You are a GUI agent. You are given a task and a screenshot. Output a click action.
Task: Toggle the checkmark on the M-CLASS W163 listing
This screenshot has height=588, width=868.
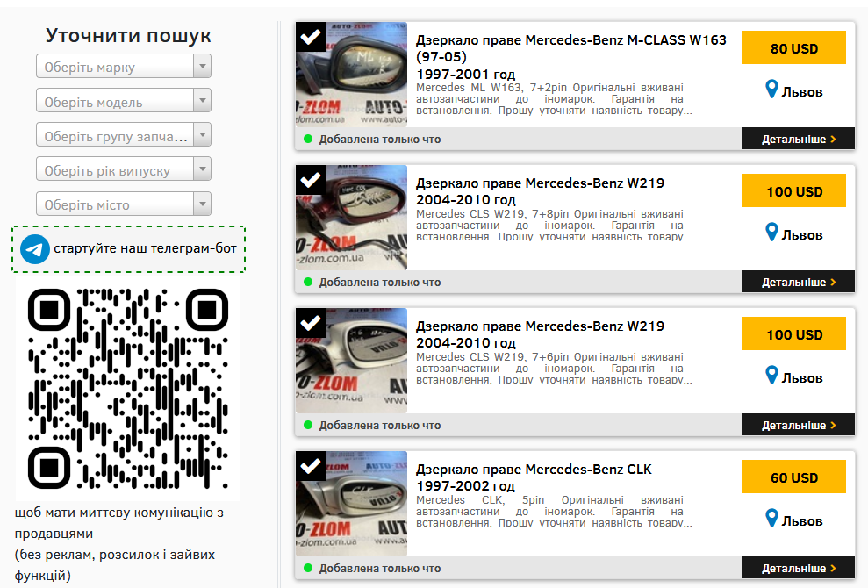[x=311, y=37]
